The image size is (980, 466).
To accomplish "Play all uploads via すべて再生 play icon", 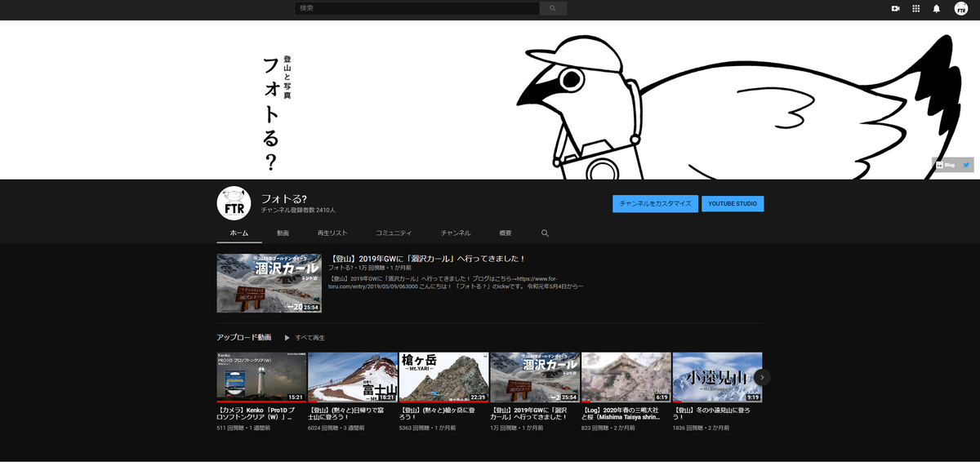I will [287, 337].
